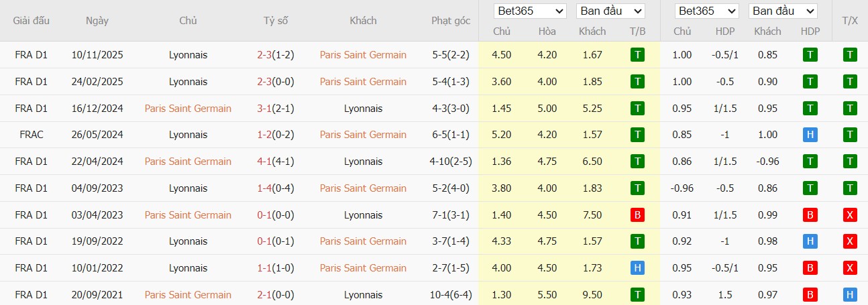Screen dimensions: 868x305
Task: Open Paris Saint Germain link in 10/11/2025 row
Action: pyautogui.click(x=363, y=55)
